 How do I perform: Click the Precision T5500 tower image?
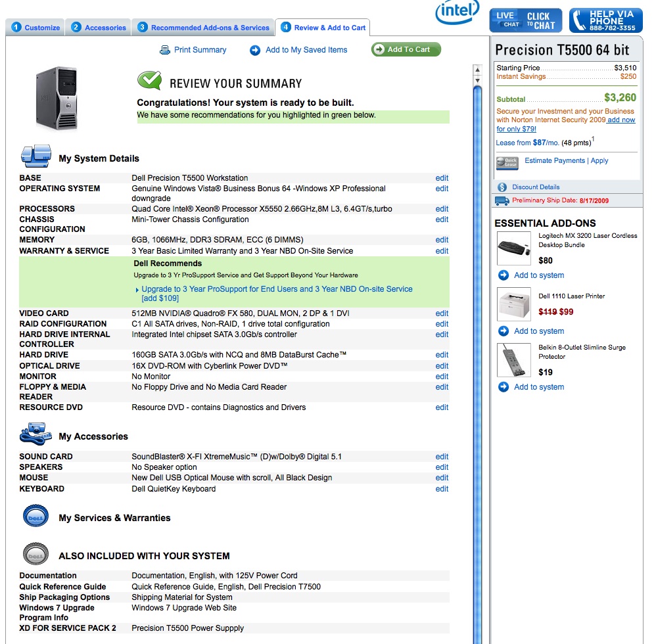pos(57,99)
